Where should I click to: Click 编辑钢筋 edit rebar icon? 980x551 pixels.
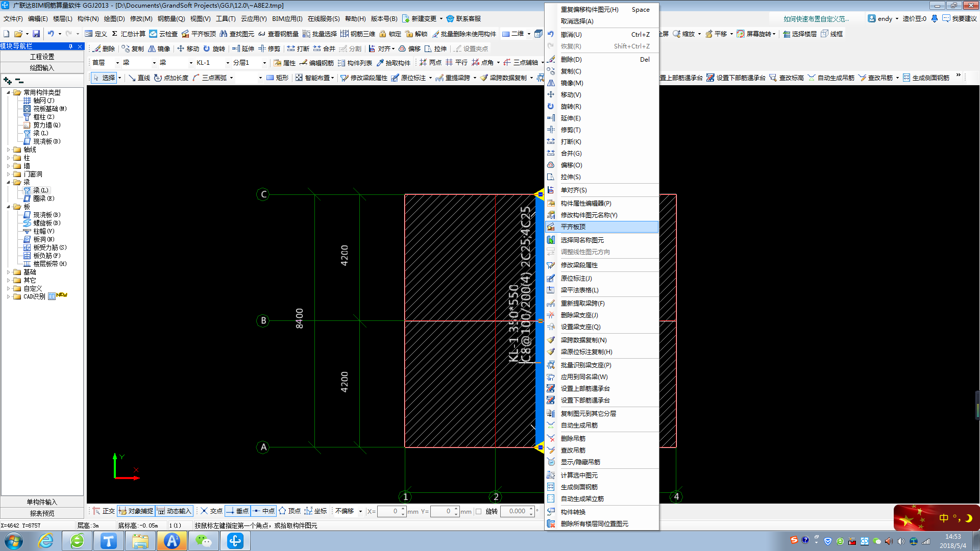pos(316,63)
